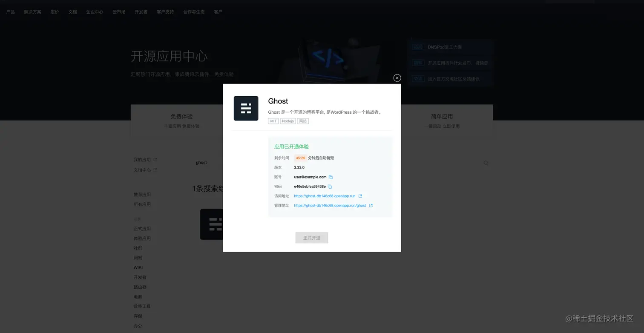Open the 开发者 menu in the top bar

click(x=141, y=12)
